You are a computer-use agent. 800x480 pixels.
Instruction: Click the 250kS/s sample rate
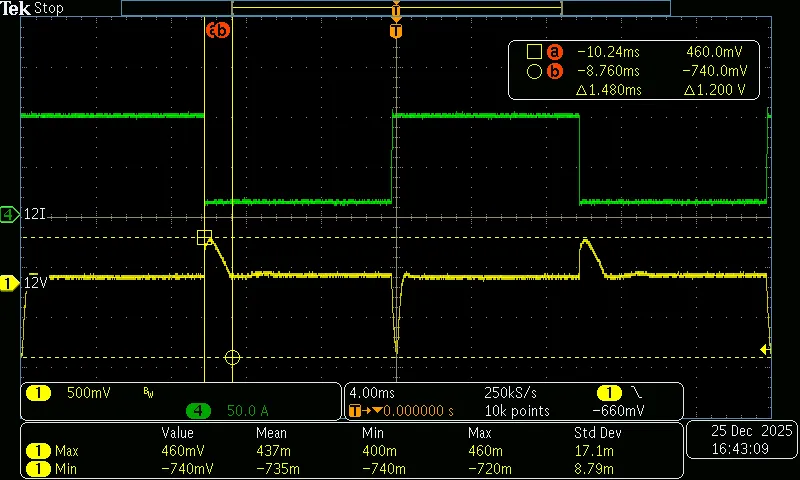pyautogui.click(x=510, y=393)
